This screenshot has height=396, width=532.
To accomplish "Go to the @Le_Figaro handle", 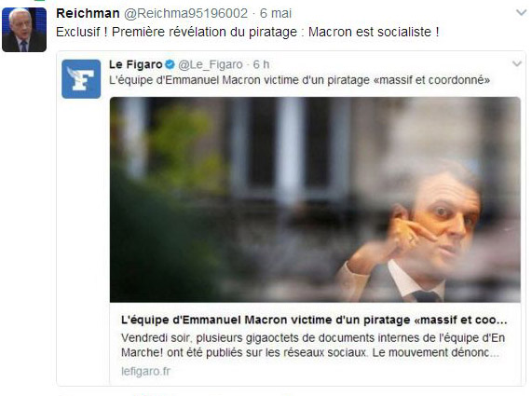I will [211, 64].
